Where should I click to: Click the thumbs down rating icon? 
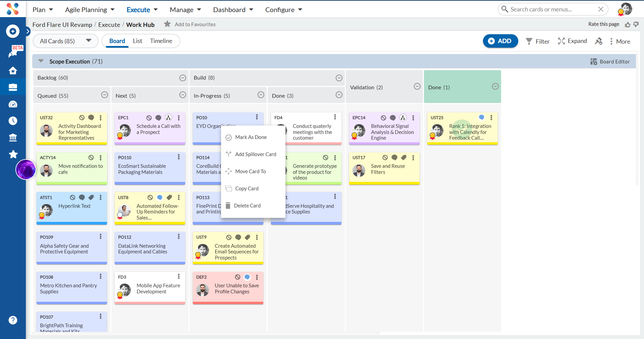[636, 25]
